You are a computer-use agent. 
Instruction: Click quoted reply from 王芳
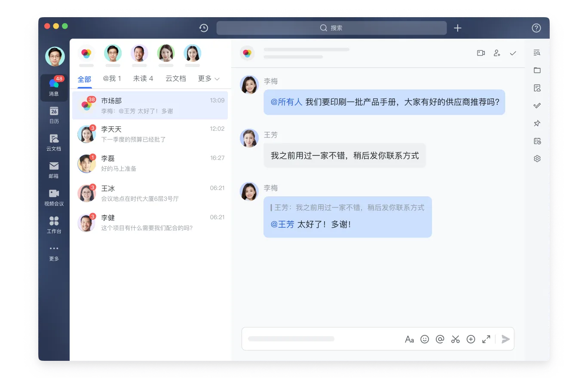[347, 208]
